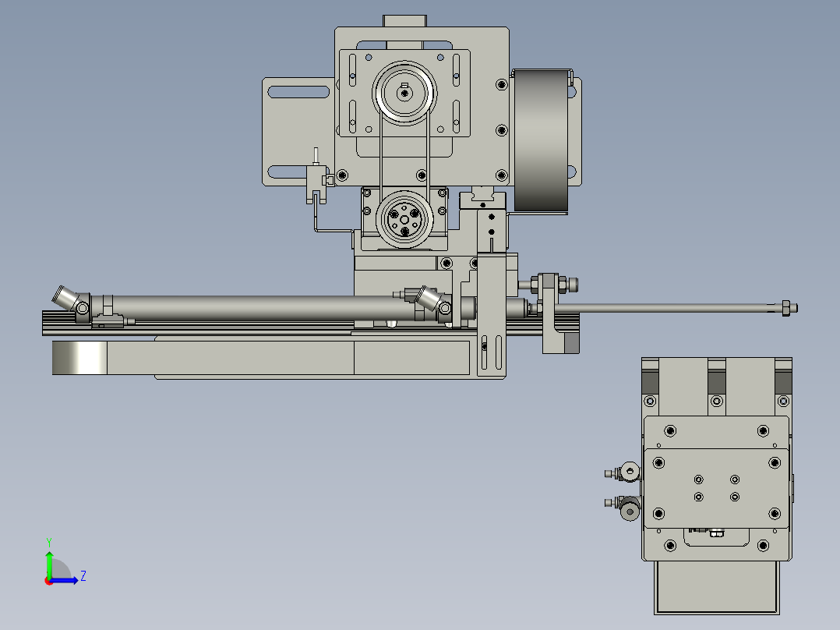Pick the shiny roller end of the lower-left block

point(79,358)
